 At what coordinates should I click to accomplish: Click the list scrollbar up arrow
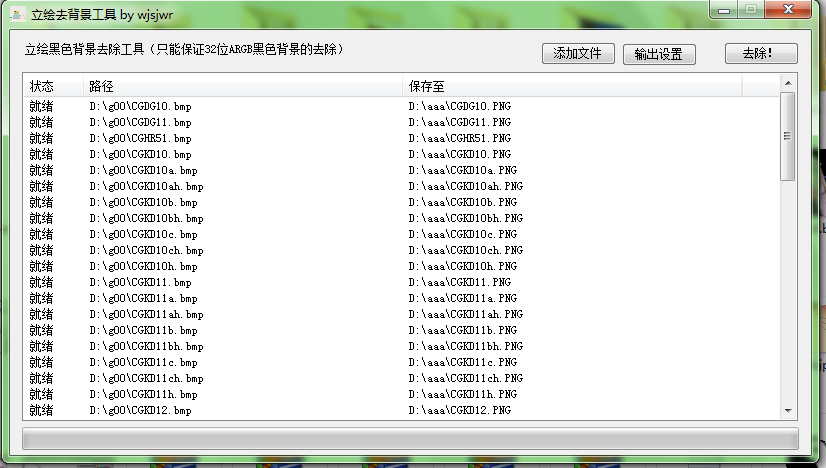[x=788, y=83]
